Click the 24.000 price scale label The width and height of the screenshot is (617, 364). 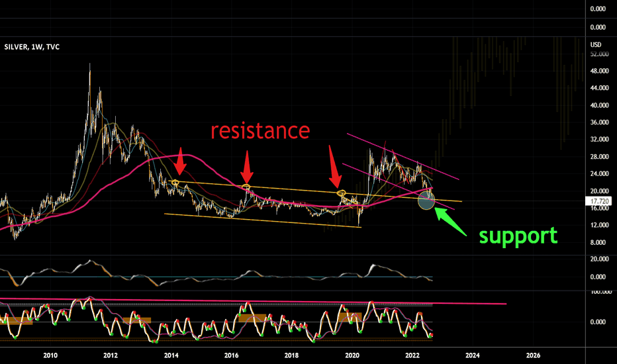(x=599, y=173)
